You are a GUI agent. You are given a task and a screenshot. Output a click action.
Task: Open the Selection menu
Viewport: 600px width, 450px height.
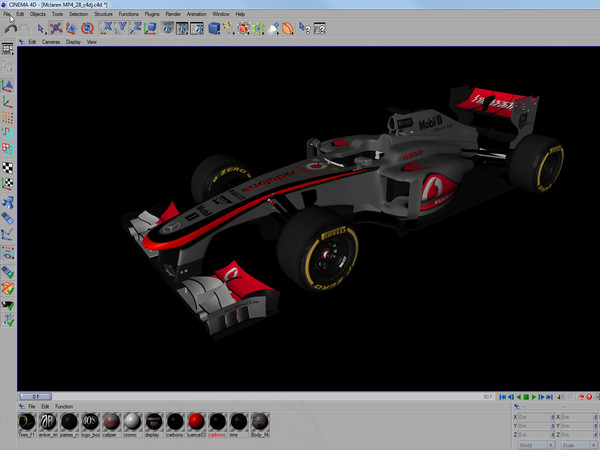coord(78,14)
